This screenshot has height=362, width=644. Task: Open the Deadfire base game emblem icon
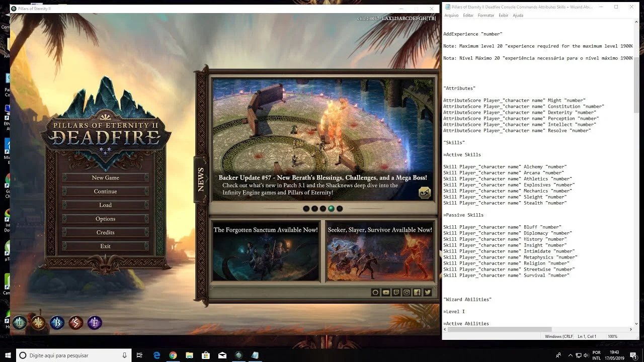point(19,323)
